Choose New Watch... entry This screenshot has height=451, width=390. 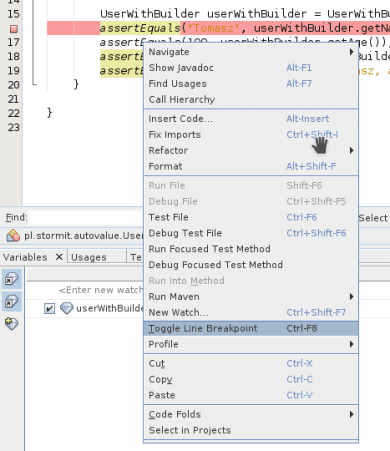click(251, 312)
